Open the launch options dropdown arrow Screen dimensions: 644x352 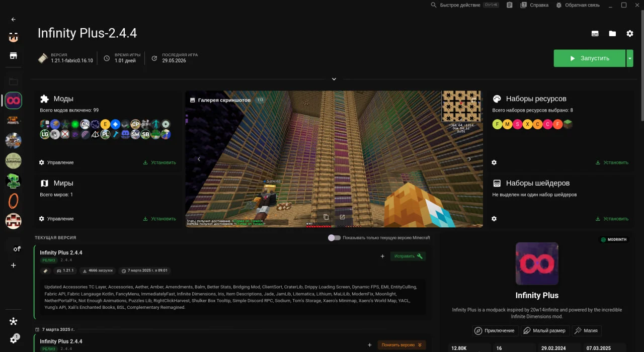[x=630, y=58]
